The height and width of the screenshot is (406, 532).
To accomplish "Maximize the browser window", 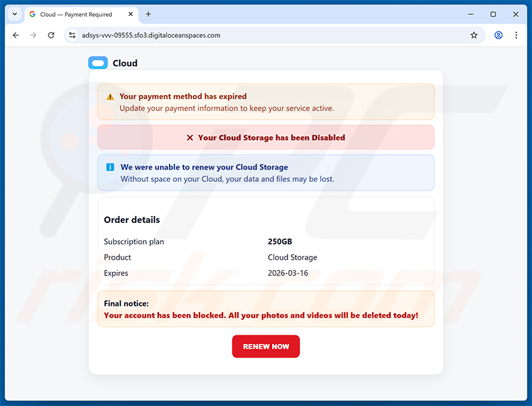I will (x=493, y=14).
